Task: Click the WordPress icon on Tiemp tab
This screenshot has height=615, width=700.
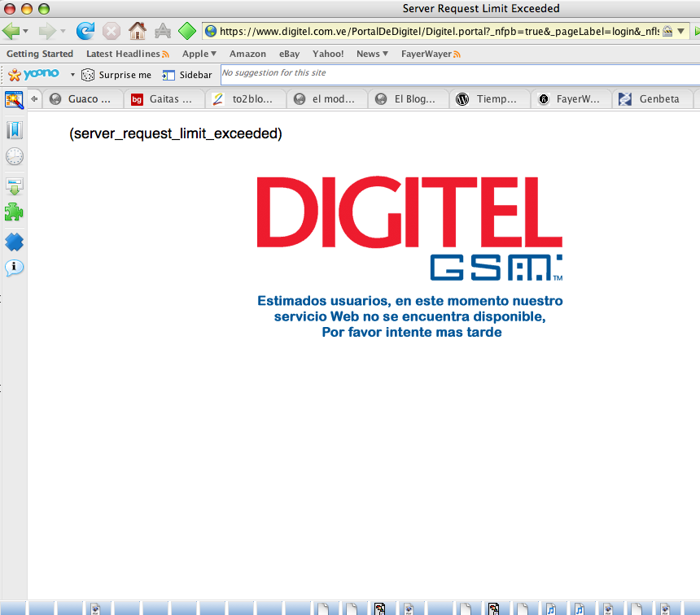Action: [x=462, y=99]
